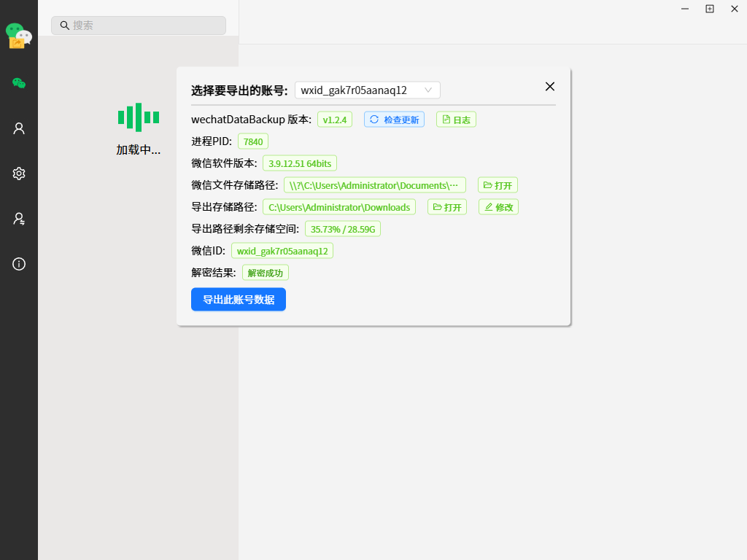Viewport: 747px width, 560px height.
Task: Focus the 搜索 search field
Action: pyautogui.click(x=139, y=26)
